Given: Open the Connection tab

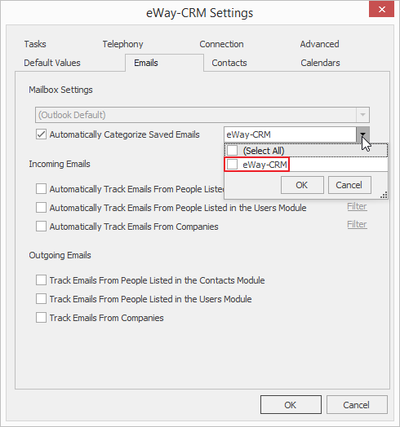Looking at the screenshot, I should click(221, 44).
